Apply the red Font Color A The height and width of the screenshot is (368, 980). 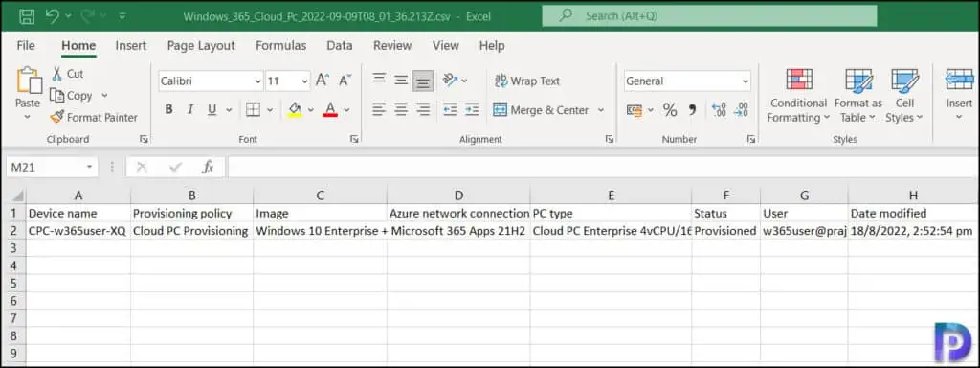click(x=330, y=110)
